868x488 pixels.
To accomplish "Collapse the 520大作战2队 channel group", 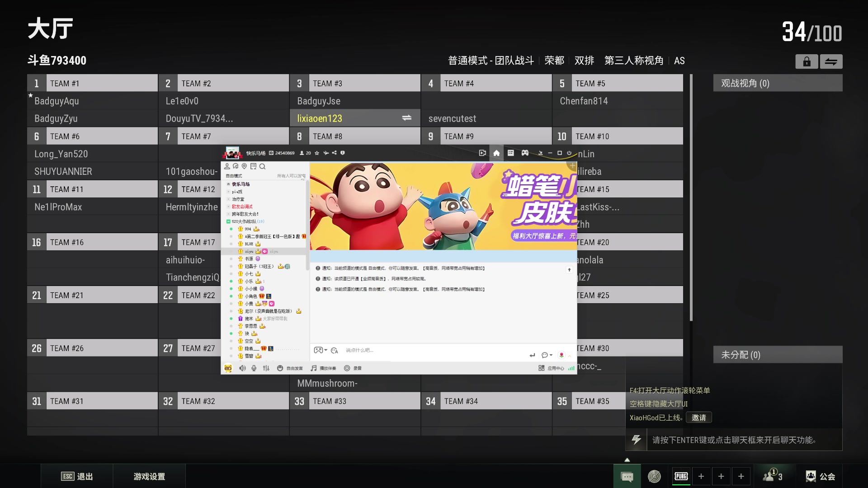I will click(228, 221).
